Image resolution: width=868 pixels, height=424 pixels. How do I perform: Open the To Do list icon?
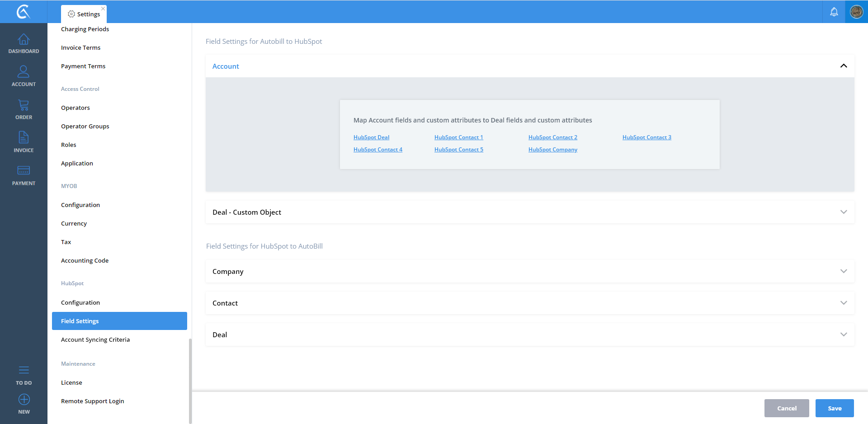[24, 371]
